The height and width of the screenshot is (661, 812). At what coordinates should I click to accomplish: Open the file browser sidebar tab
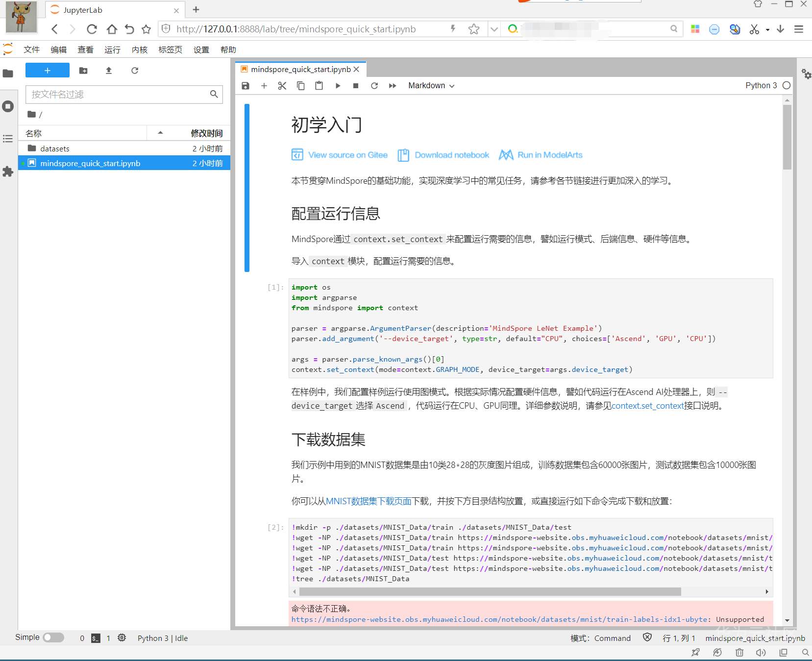coord(8,73)
